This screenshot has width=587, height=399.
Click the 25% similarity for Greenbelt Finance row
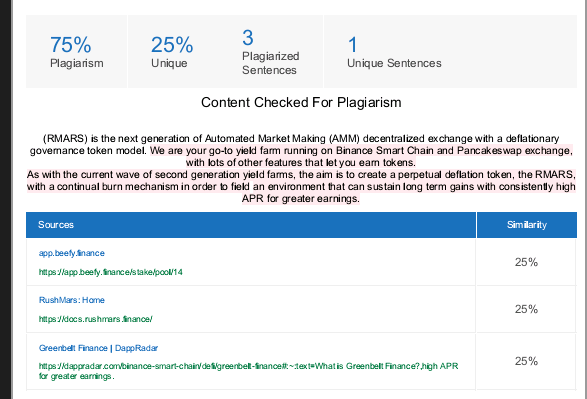526,361
